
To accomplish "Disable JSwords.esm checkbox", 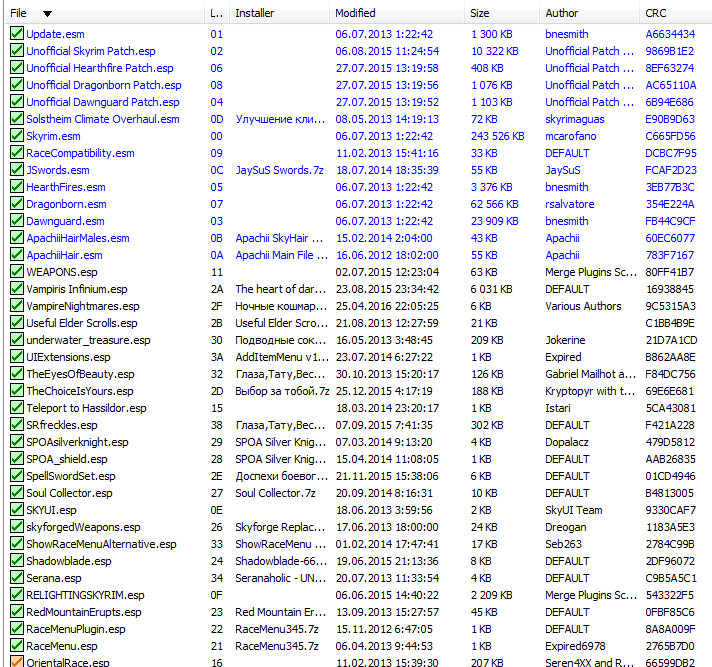I will pos(17,170).
